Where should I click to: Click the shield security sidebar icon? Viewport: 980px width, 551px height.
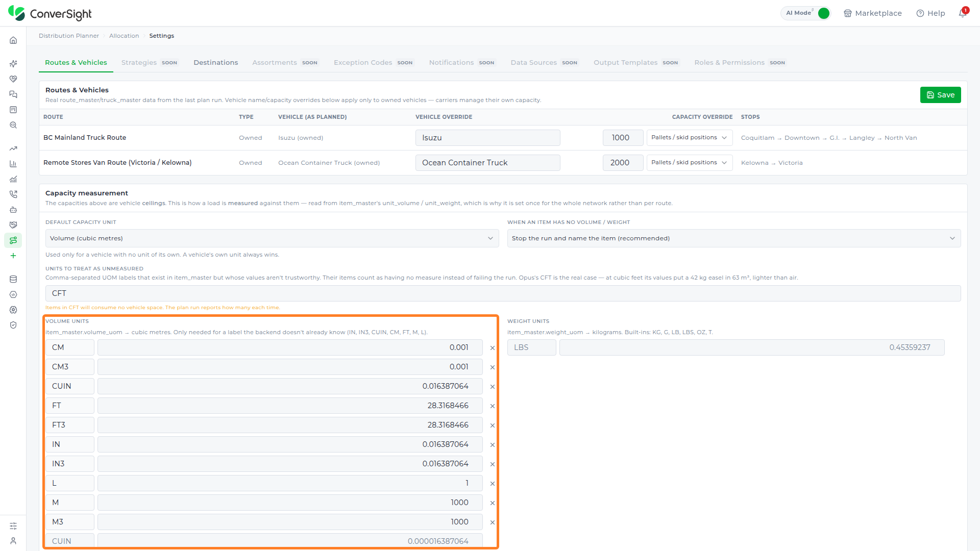13,325
